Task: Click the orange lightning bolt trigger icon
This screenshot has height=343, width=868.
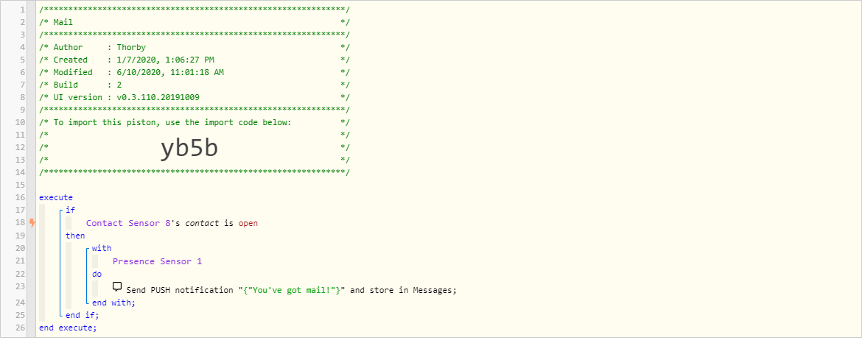Action: pyautogui.click(x=32, y=223)
